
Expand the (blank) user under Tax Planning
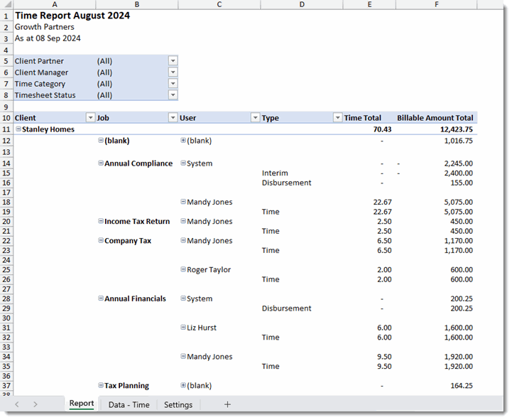(x=183, y=385)
